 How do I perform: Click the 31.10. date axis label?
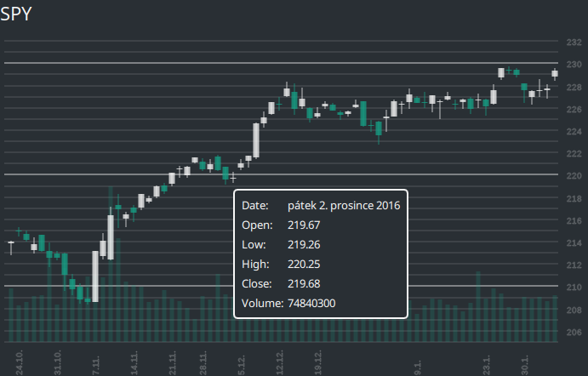(x=57, y=363)
